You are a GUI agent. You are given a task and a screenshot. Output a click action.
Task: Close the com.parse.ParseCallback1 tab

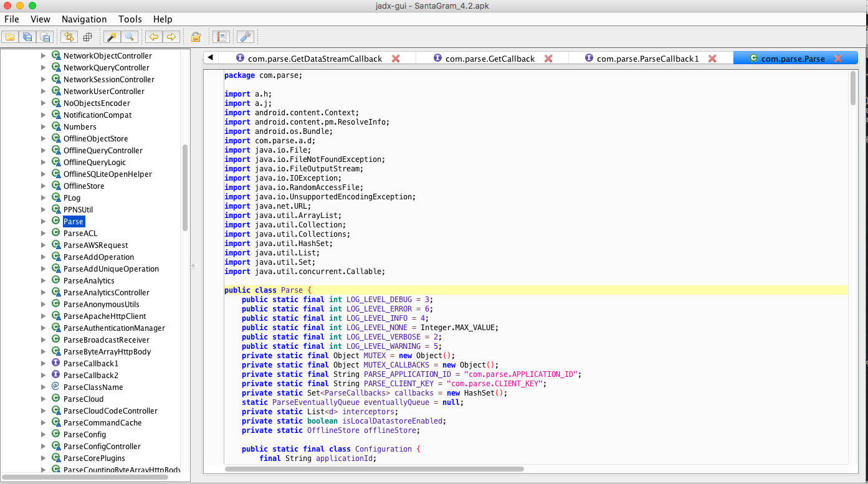(712, 59)
